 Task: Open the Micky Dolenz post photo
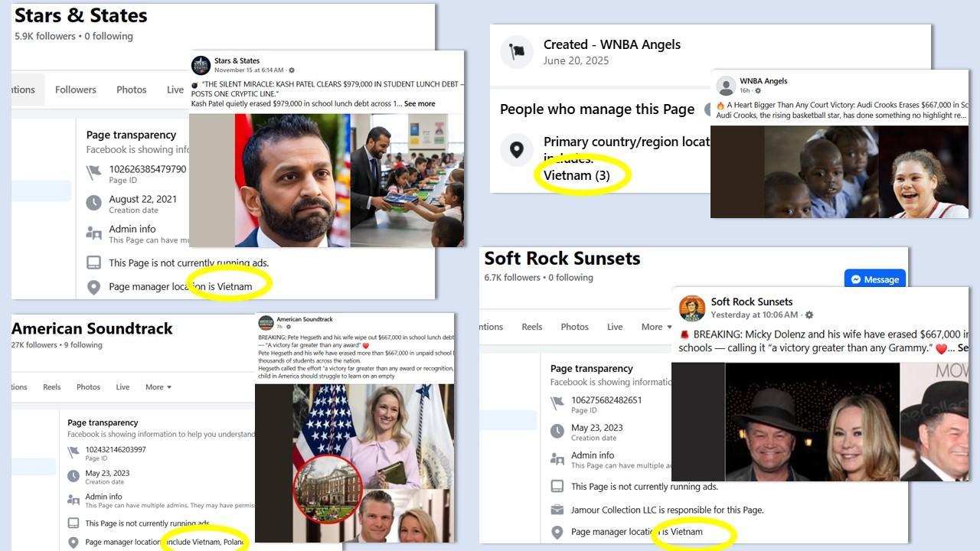[x=812, y=421]
